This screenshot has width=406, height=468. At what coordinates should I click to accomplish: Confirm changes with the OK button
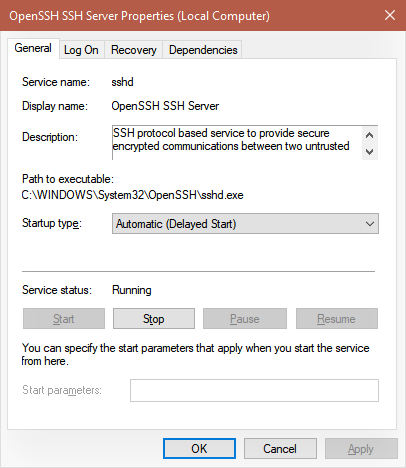(x=199, y=449)
